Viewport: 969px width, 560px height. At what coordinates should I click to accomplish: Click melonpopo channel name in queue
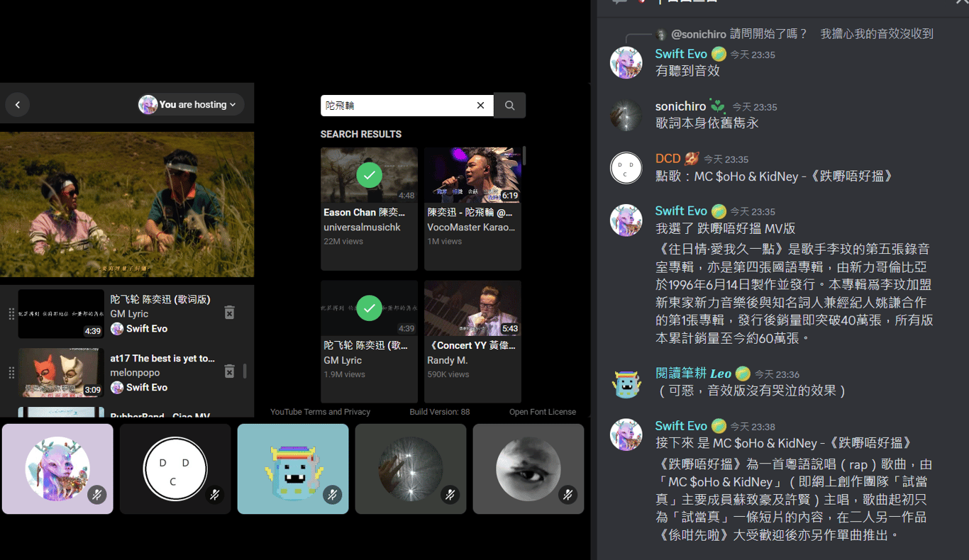[x=135, y=373]
